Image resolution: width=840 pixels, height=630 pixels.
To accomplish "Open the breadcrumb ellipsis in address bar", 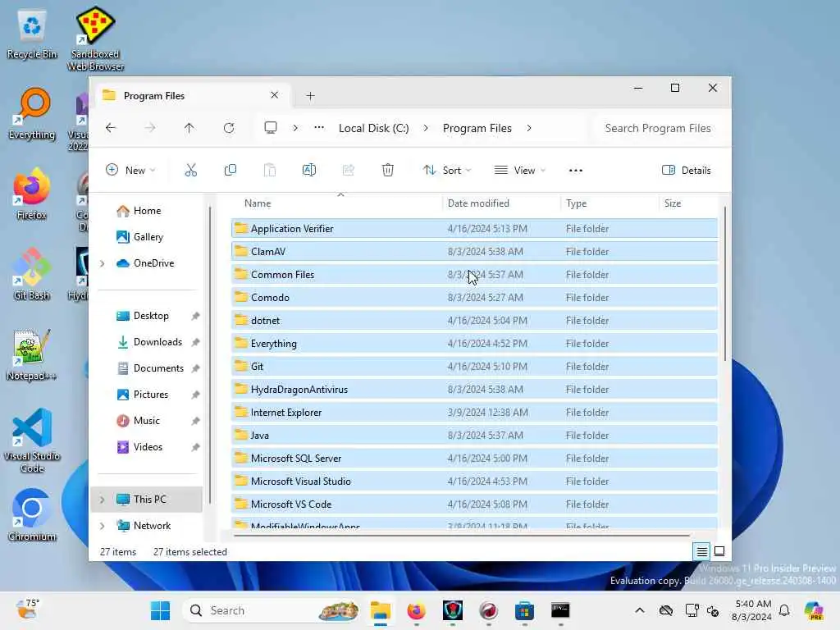I will [x=319, y=127].
